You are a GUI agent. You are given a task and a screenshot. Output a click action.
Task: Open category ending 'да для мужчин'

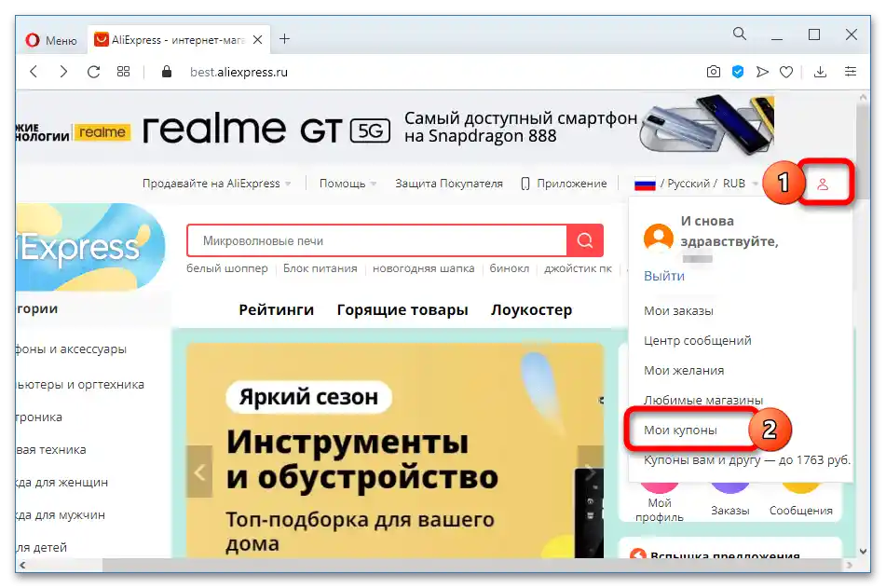(61, 515)
